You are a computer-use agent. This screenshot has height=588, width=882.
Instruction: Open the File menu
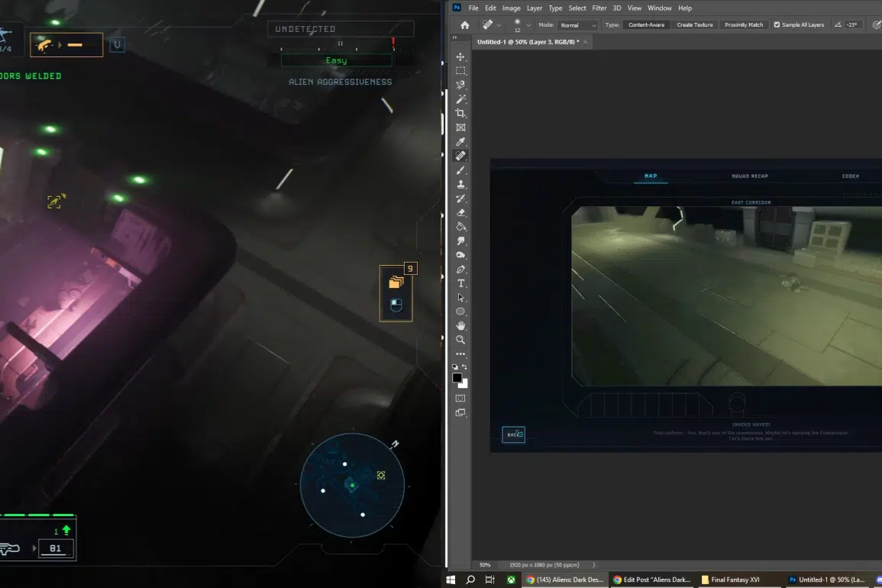tap(473, 8)
